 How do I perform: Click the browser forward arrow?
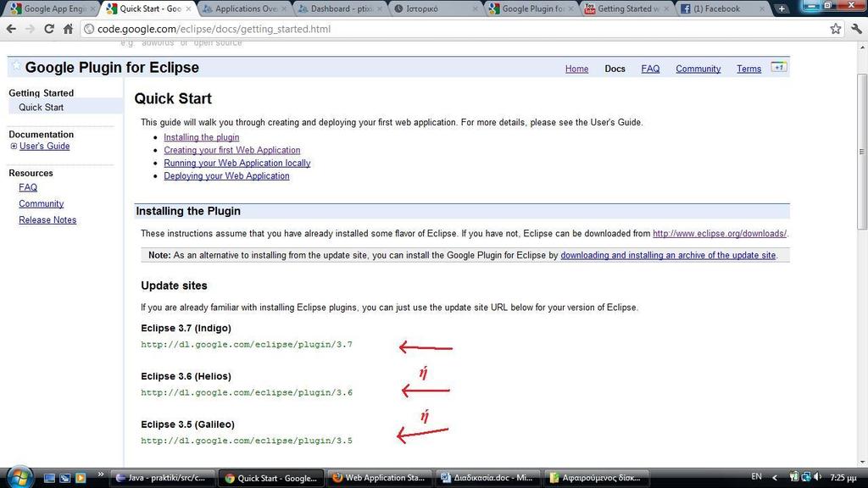tap(30, 29)
